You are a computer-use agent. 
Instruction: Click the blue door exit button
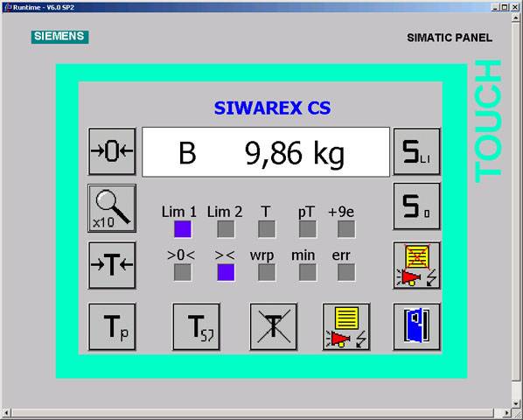coord(417,326)
